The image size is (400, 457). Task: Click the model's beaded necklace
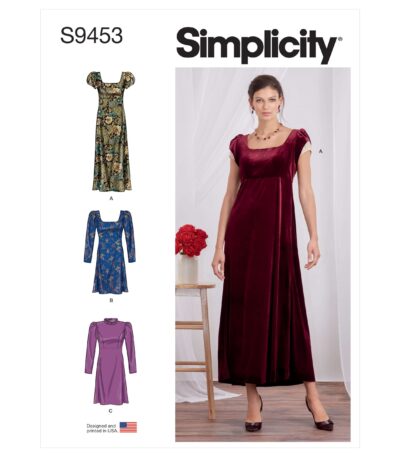(269, 133)
